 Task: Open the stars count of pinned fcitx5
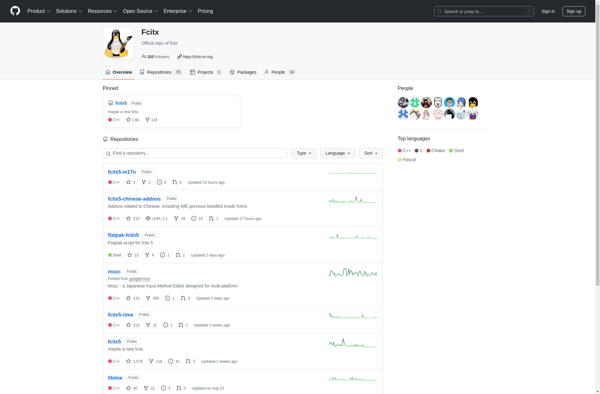pyautogui.click(x=132, y=120)
